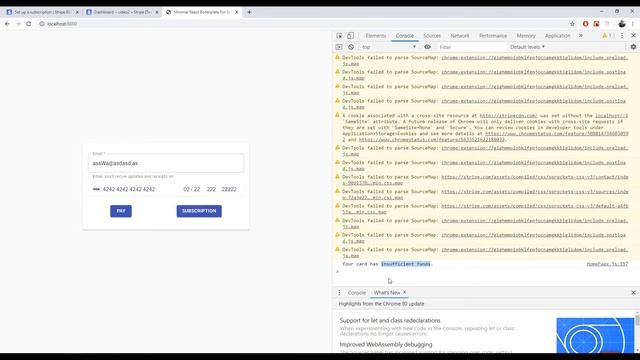The image size is (640, 360).
Task: Open the JavaScript context 'top' dropdown
Action: 389,47
